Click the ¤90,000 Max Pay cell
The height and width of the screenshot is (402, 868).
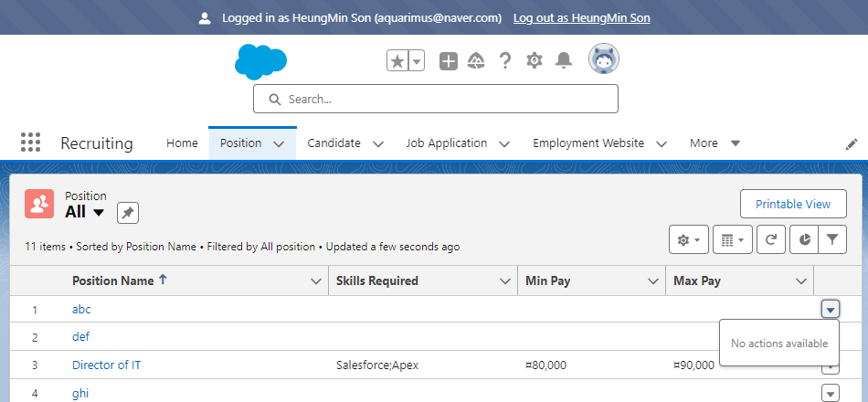click(x=694, y=365)
